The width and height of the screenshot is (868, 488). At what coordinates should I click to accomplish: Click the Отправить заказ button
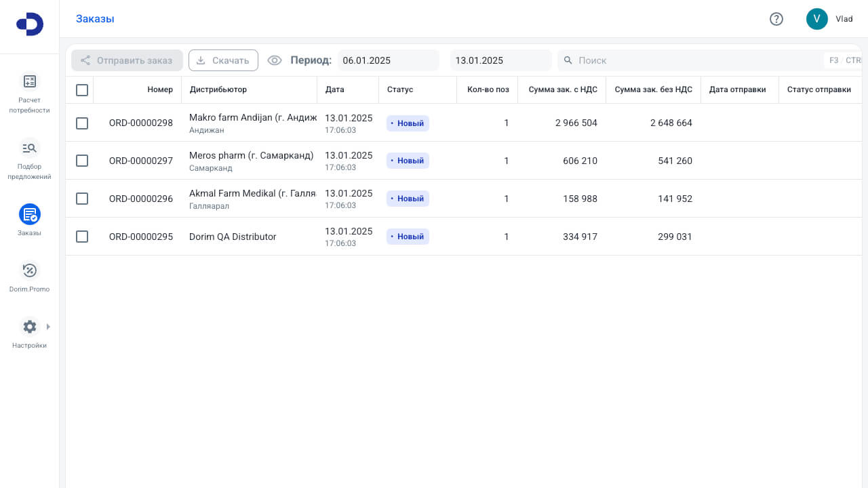(127, 60)
